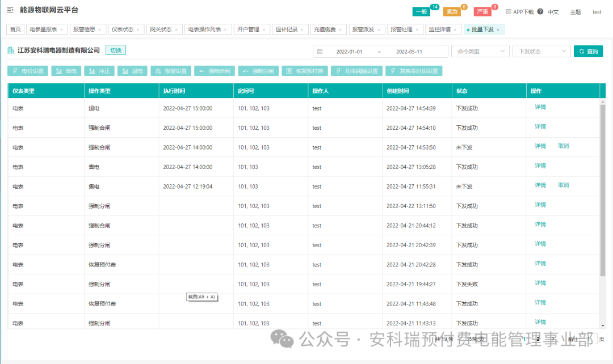Click 取消 for the 14:53:50 未下发 row

coord(564,146)
